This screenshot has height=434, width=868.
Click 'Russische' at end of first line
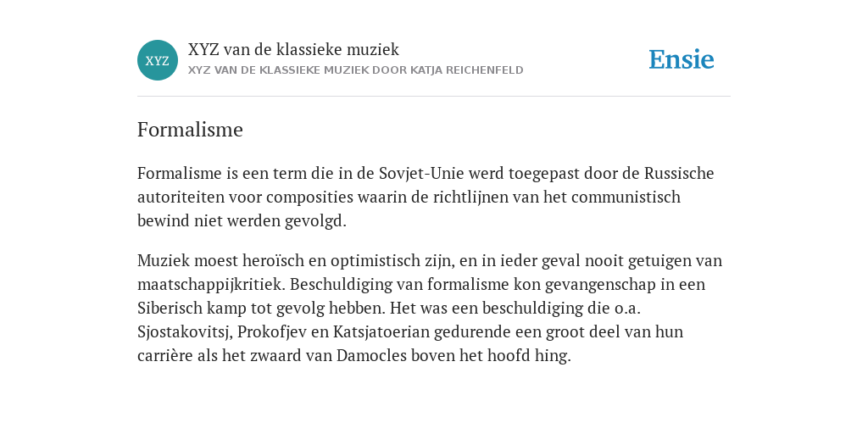coord(679,174)
